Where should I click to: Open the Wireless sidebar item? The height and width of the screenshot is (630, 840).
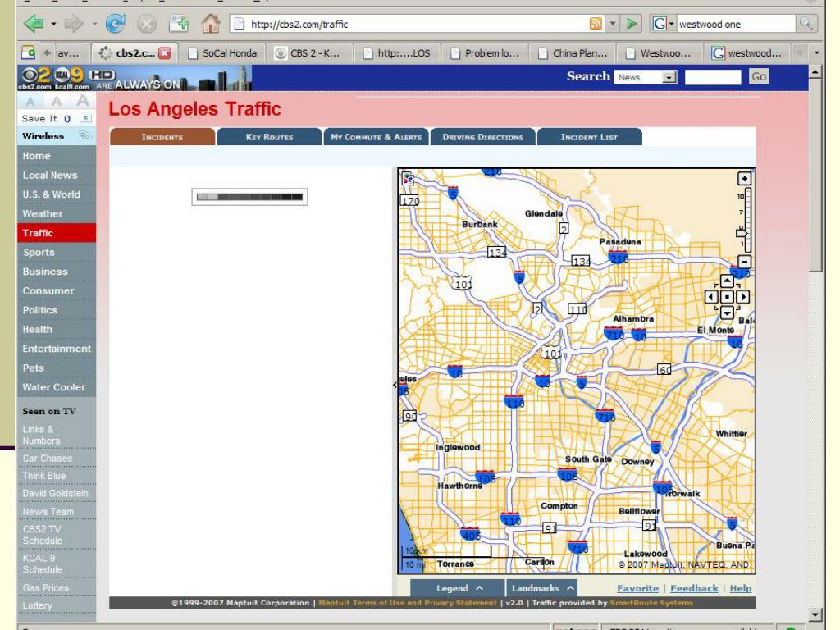(57, 136)
